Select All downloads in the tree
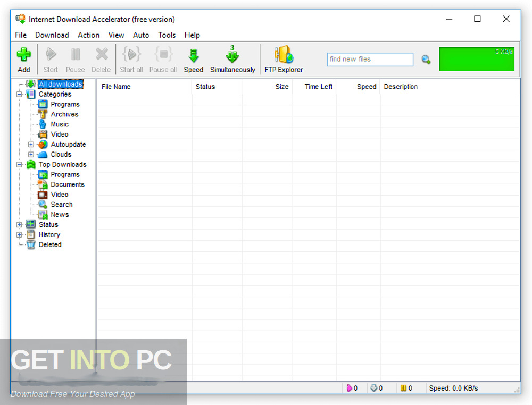The height and width of the screenshot is (405, 532). click(x=61, y=84)
